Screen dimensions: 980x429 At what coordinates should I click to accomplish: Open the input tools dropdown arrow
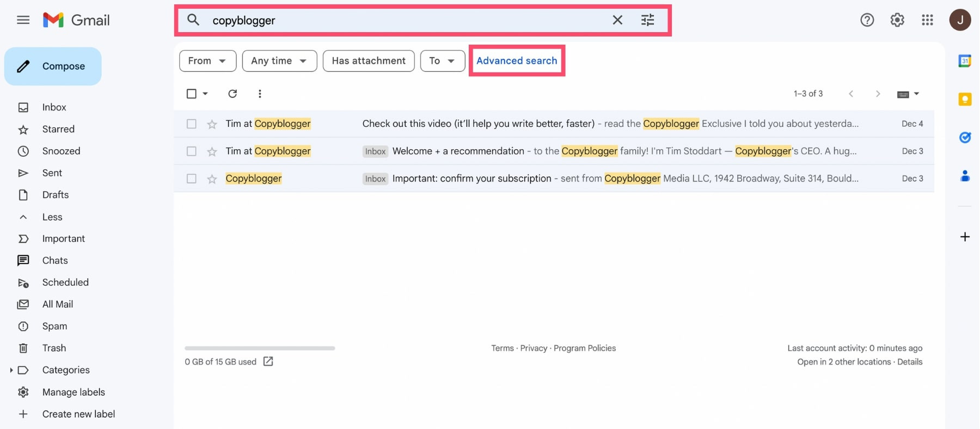916,94
